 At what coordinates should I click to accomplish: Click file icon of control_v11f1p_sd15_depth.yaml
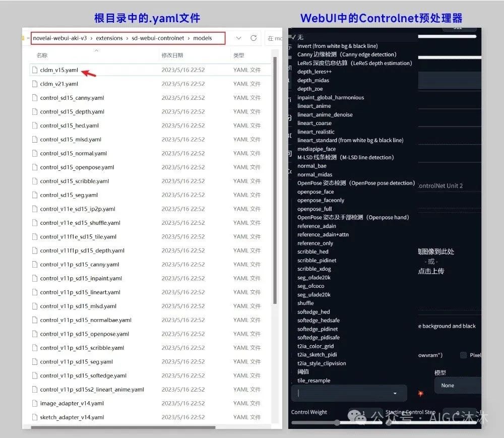point(35,251)
